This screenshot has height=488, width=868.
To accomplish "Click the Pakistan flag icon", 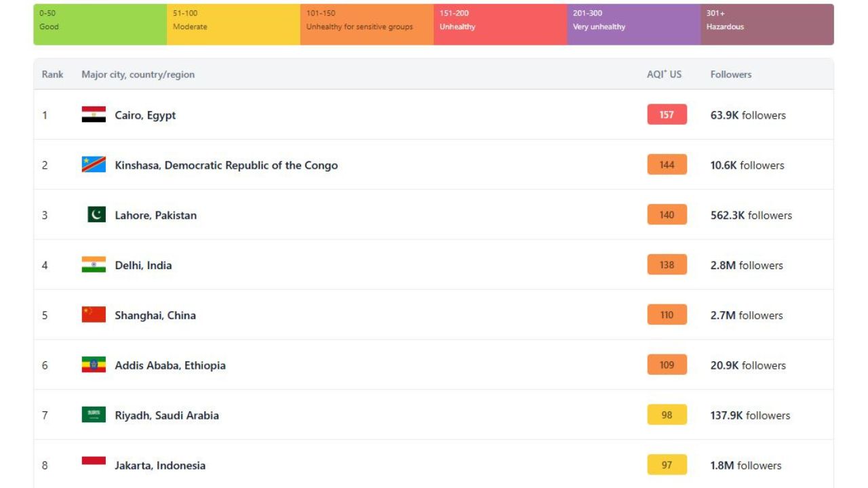I will click(96, 215).
